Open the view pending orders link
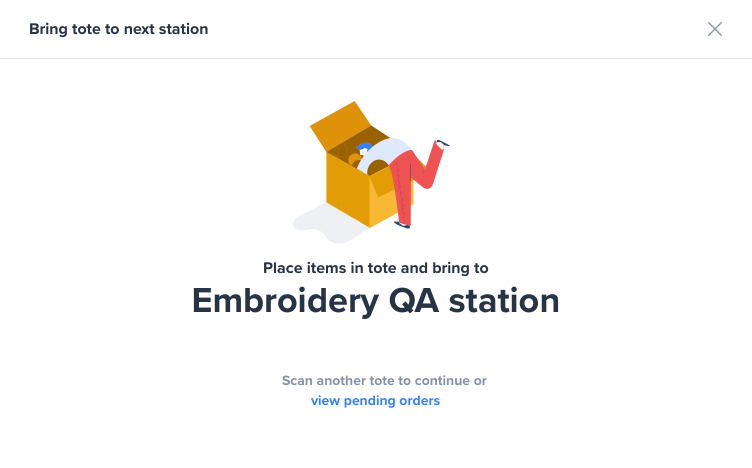This screenshot has height=468, width=752. [x=375, y=400]
